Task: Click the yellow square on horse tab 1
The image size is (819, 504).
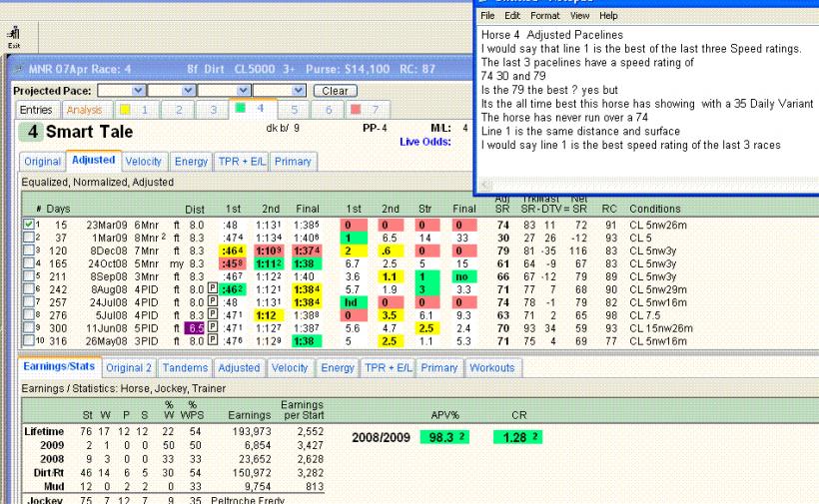Action: (x=125, y=110)
